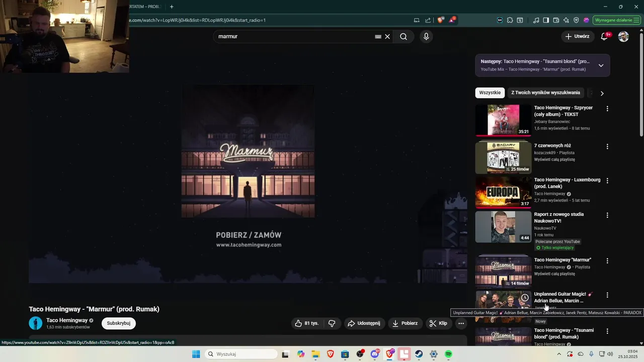Click the Utwórz create button
This screenshot has width=644, height=362.
(x=577, y=37)
